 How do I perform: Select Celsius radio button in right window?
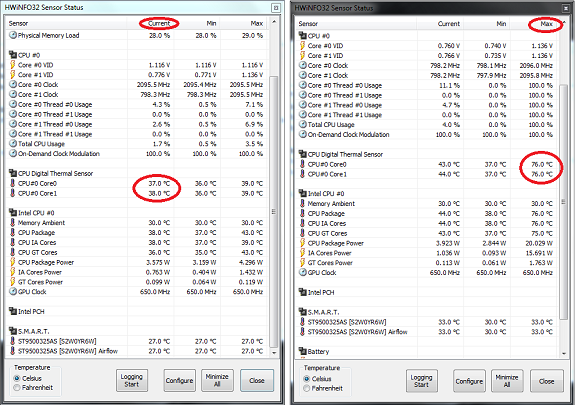point(307,379)
